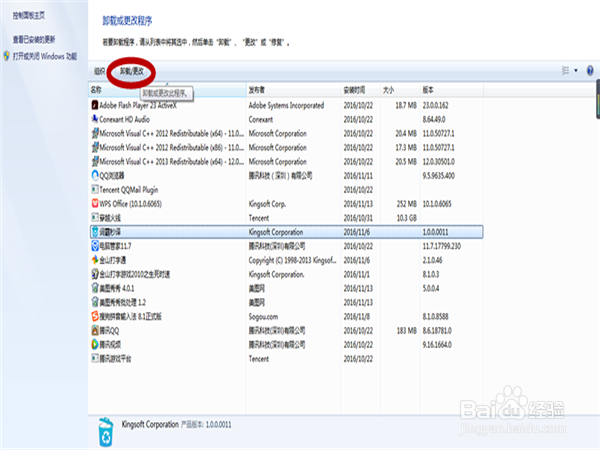This screenshot has height=450, width=600.
Task: Open help via the question mark icon
Action: coord(590,70)
